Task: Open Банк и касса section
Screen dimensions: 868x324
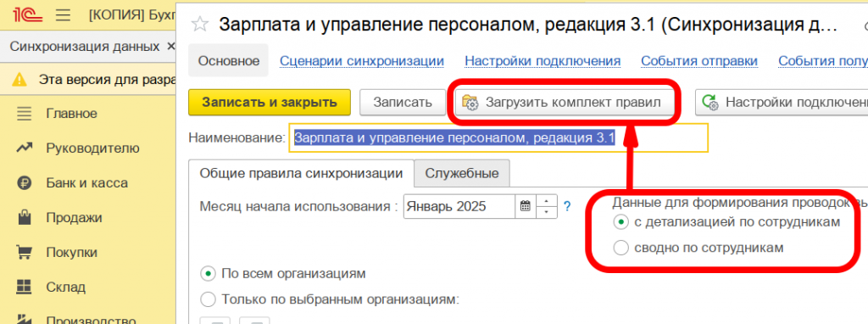Action: pyautogui.click(x=87, y=182)
